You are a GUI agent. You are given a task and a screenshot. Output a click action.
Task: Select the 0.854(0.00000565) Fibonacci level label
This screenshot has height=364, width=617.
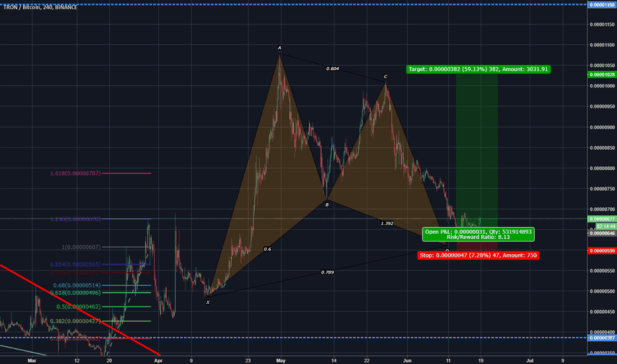(x=75, y=265)
